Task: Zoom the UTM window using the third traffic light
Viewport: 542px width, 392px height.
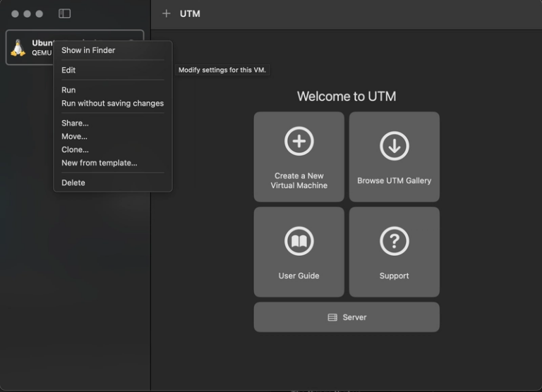Action: point(39,13)
